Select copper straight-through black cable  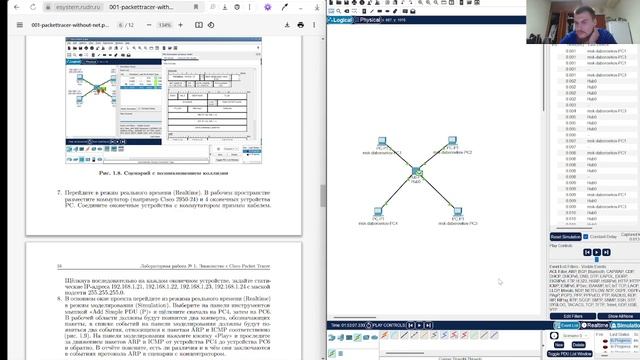click(404, 336)
